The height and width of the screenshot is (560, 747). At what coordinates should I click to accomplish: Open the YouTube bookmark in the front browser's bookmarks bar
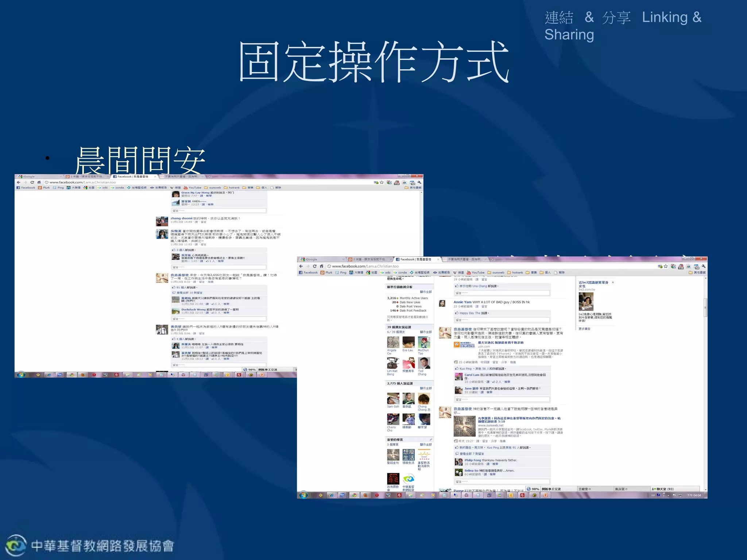point(476,272)
